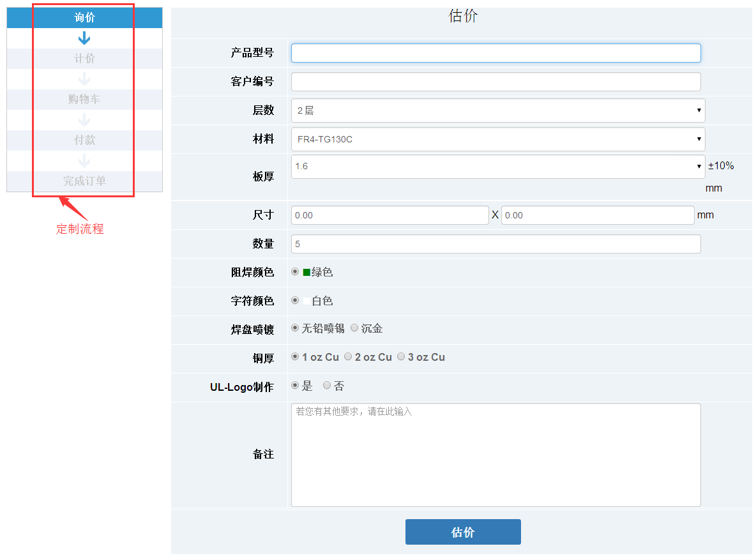Screen dimensions: 756x560
Task: Select 否 for UL-Logo 制作
Action: point(327,386)
